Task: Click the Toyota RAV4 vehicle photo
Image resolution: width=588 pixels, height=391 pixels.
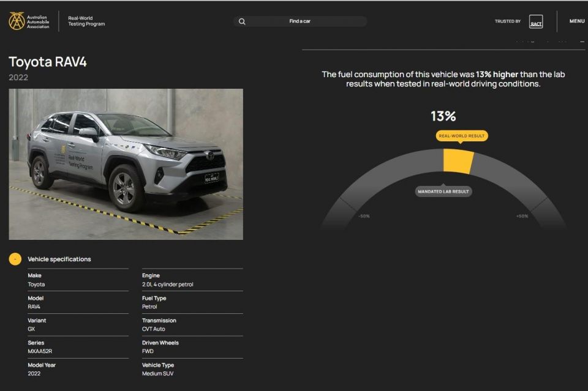Action: 126,164
